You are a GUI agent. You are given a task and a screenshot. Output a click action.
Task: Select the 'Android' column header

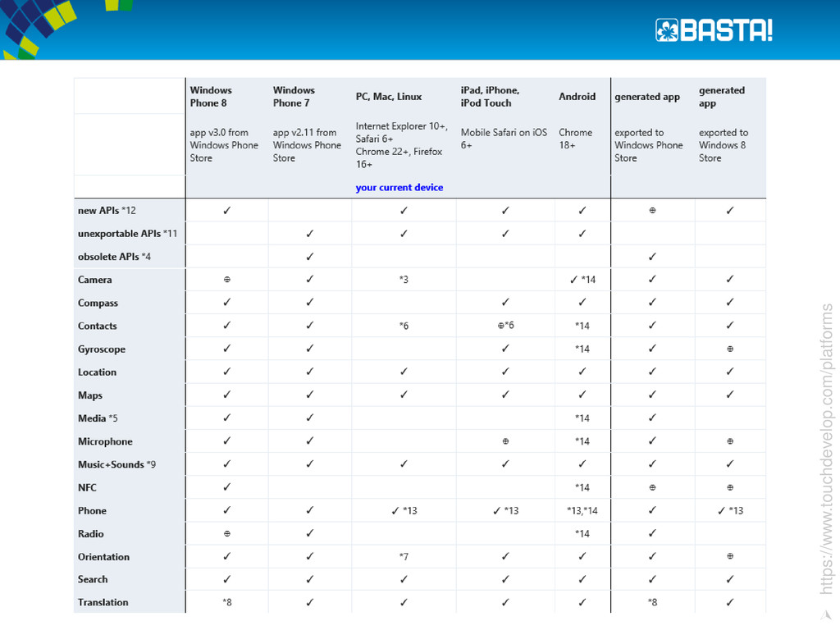[577, 97]
